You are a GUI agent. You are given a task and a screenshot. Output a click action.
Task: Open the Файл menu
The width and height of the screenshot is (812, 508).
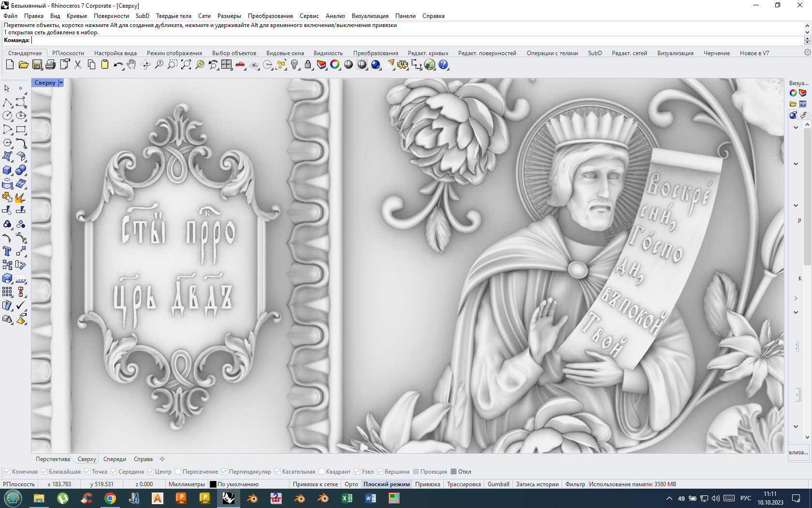[10, 16]
